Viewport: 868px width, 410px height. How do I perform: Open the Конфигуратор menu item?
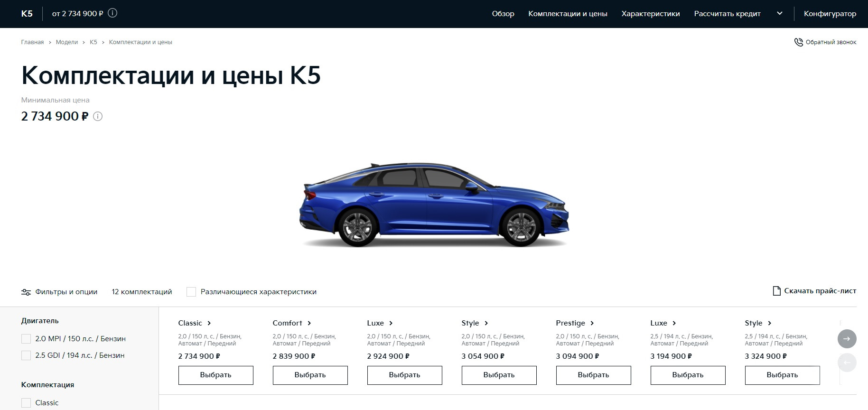click(830, 14)
